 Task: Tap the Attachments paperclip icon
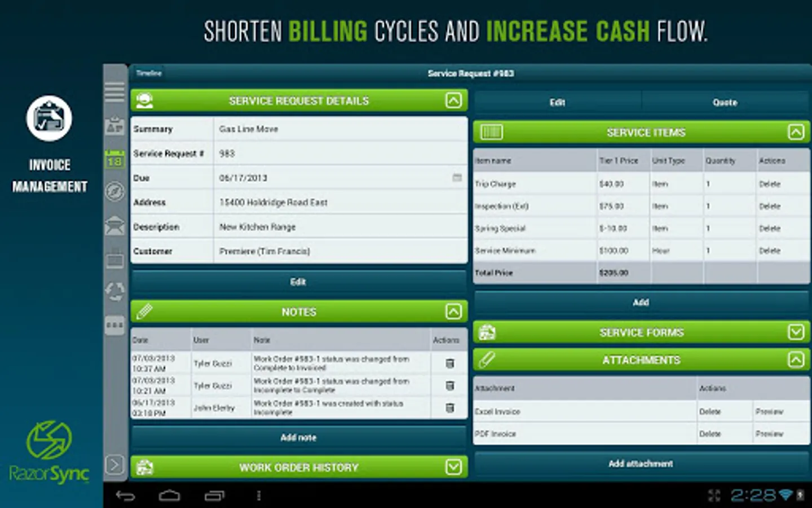coord(487,360)
